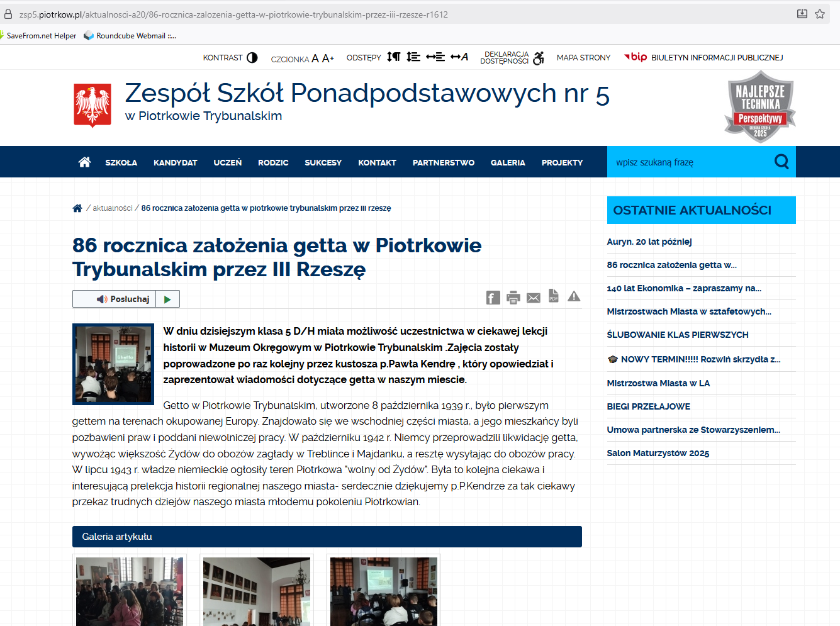The width and height of the screenshot is (840, 626).
Task: Play the Posłuchaj audio reader
Action: pyautogui.click(x=167, y=299)
